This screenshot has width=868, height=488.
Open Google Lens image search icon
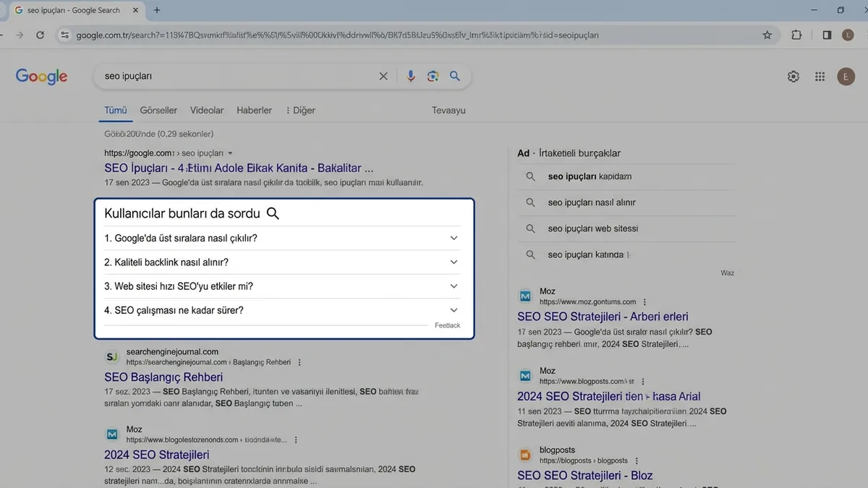433,76
